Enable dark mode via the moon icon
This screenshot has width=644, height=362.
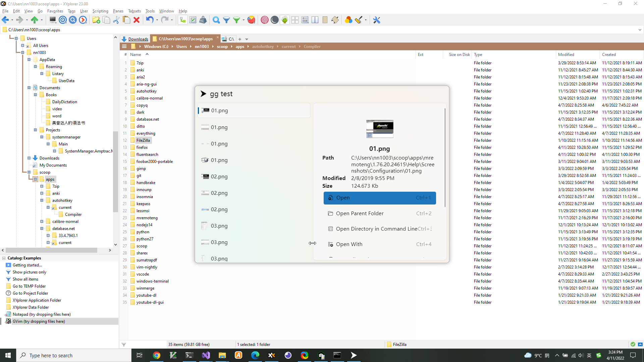point(274,20)
